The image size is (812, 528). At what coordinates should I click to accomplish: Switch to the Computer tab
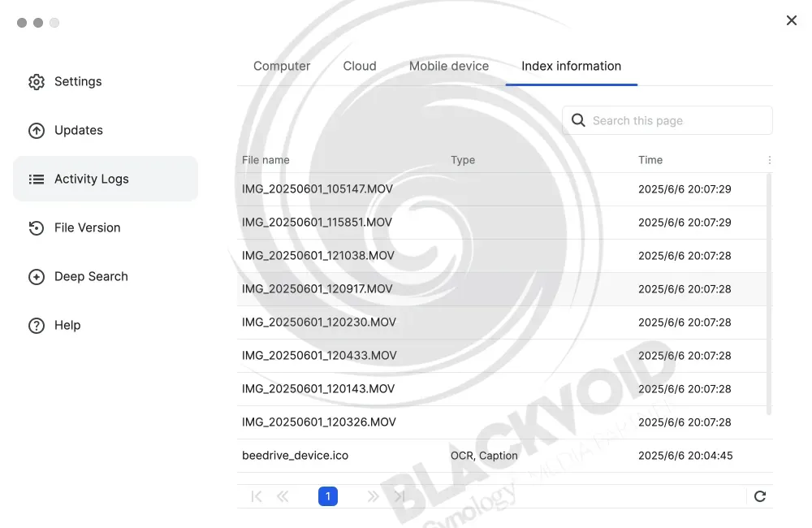coord(282,67)
